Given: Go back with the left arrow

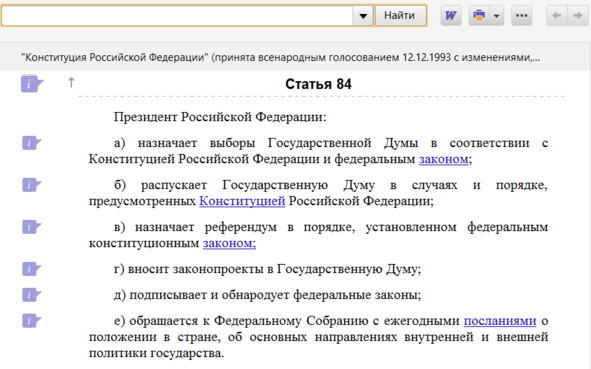Looking at the screenshot, I should tap(556, 15).
